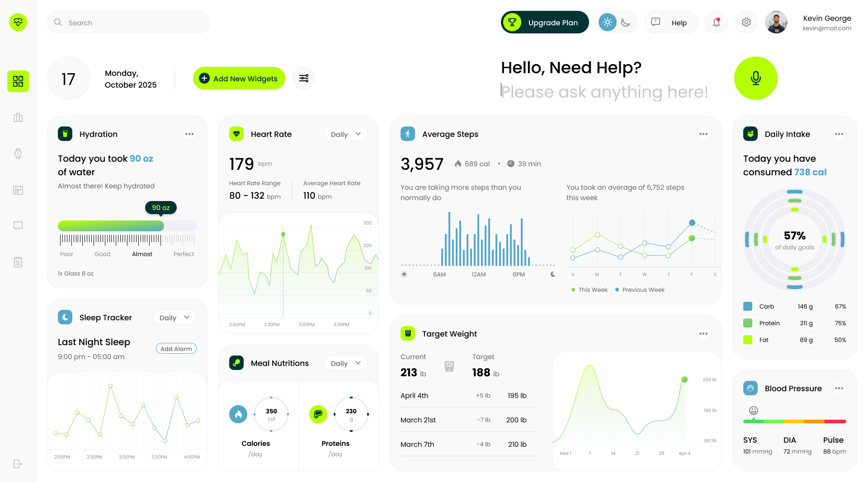
Task: Click the Sleep Tracker moon icon
Action: [65, 317]
